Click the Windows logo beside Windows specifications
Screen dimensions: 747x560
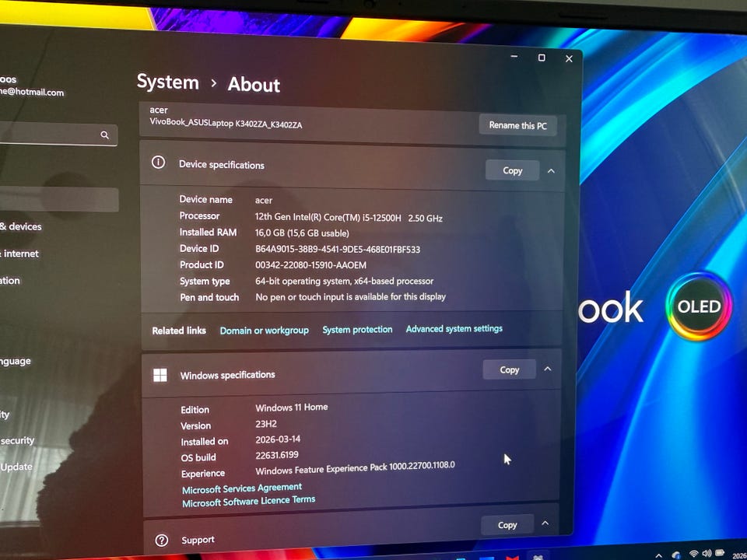(x=160, y=375)
